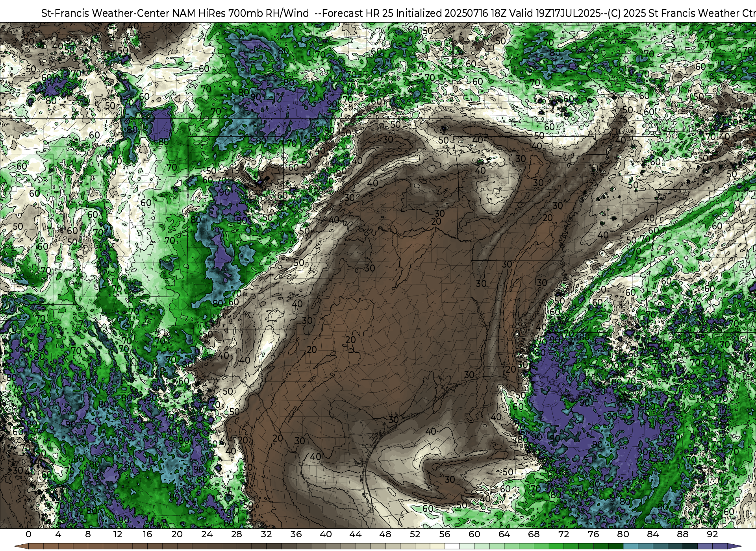Click the '8' colorbar tick label
The image size is (756, 551).
point(88,534)
